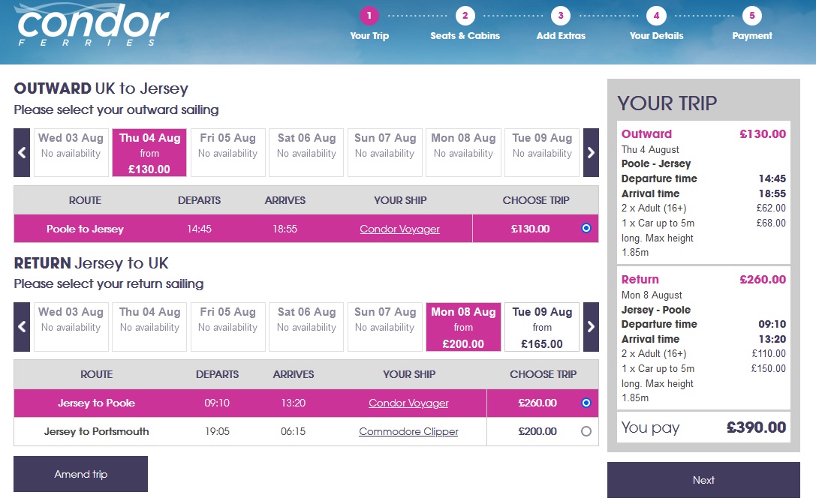816x504 pixels.
Task: Click the Payment step label
Action: (x=752, y=36)
